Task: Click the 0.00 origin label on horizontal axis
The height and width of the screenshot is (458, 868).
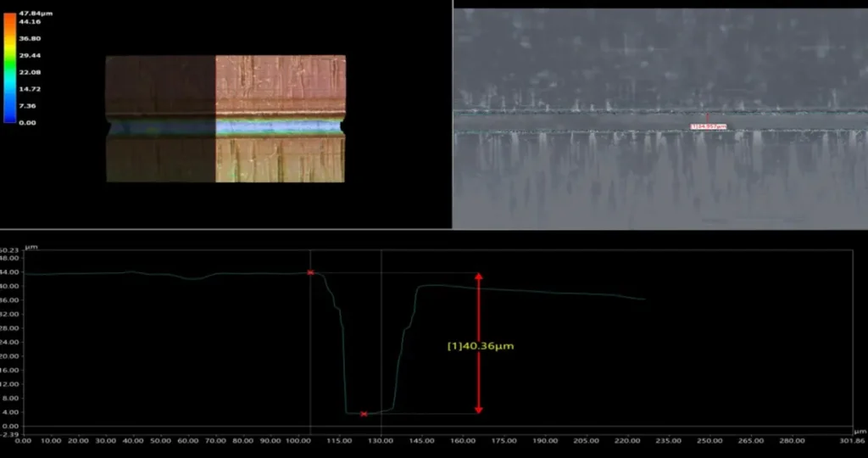Action: click(x=23, y=441)
